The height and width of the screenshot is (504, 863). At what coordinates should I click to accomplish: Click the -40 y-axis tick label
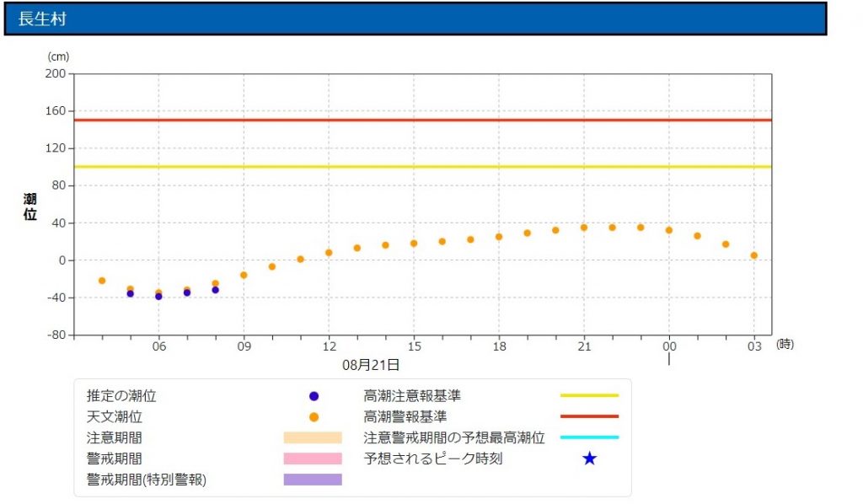(x=56, y=298)
